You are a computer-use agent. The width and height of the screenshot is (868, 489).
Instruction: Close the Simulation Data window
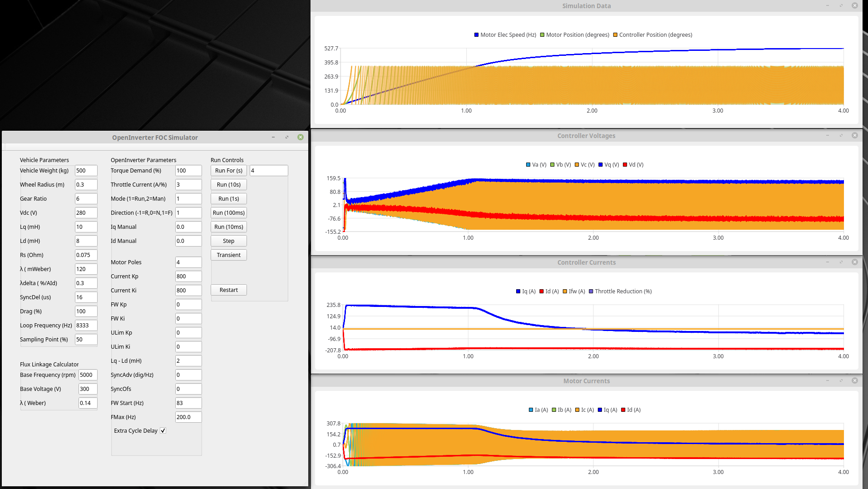click(854, 5)
